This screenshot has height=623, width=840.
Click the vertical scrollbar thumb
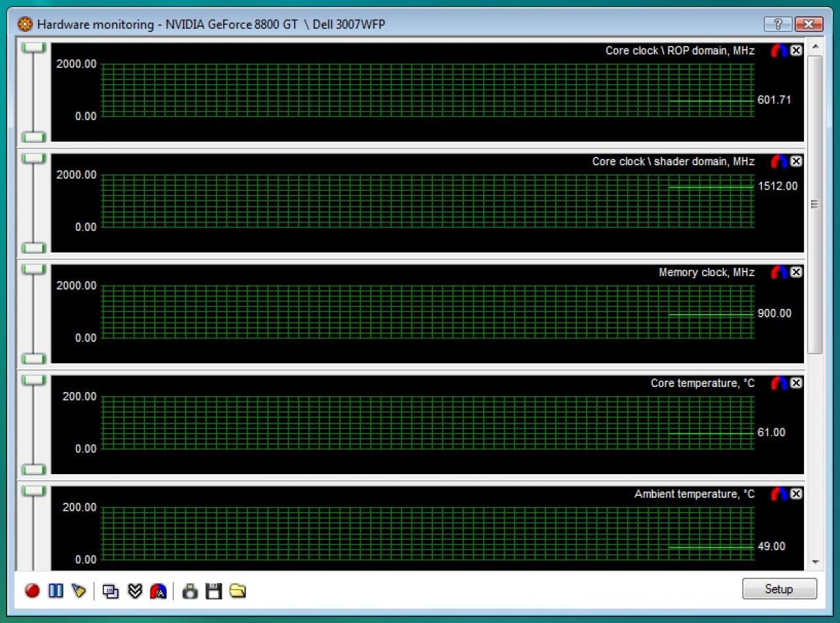(x=815, y=205)
